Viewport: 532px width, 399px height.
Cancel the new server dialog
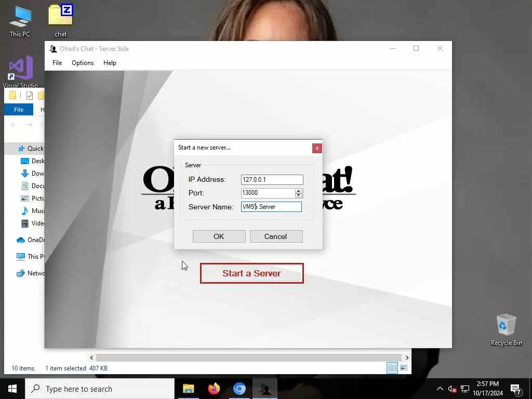coord(276,236)
